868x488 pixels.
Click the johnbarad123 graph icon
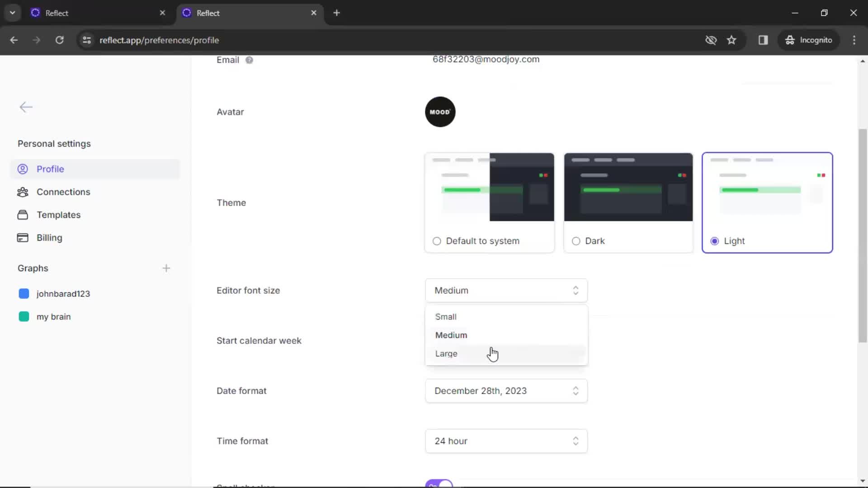24,294
